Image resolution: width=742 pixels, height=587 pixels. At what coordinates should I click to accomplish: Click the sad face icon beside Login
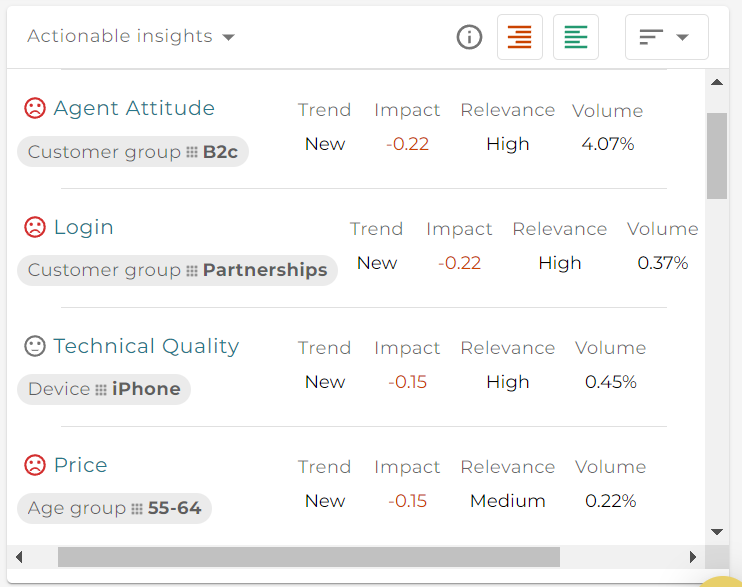[x=35, y=227]
